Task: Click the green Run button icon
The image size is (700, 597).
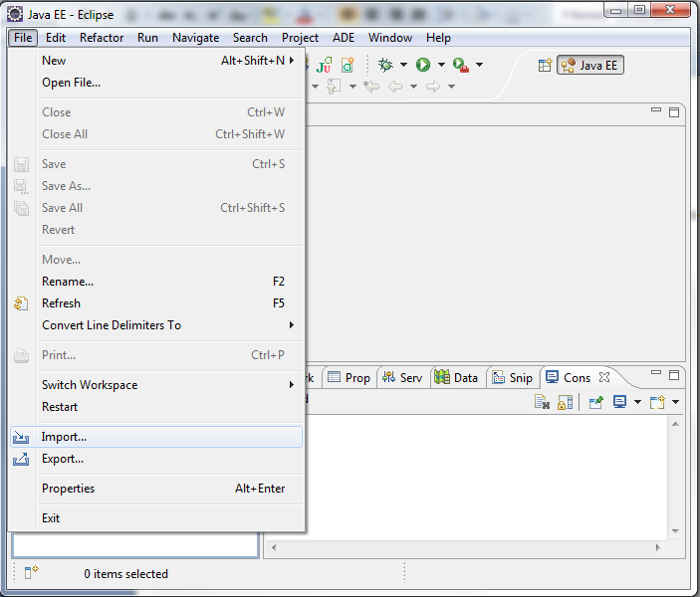Action: (x=423, y=65)
